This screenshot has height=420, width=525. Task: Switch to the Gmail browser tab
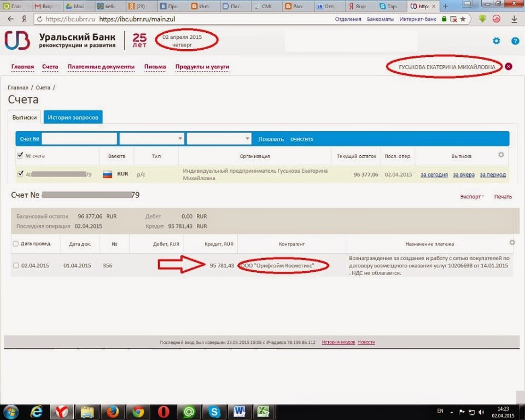[x=46, y=6]
